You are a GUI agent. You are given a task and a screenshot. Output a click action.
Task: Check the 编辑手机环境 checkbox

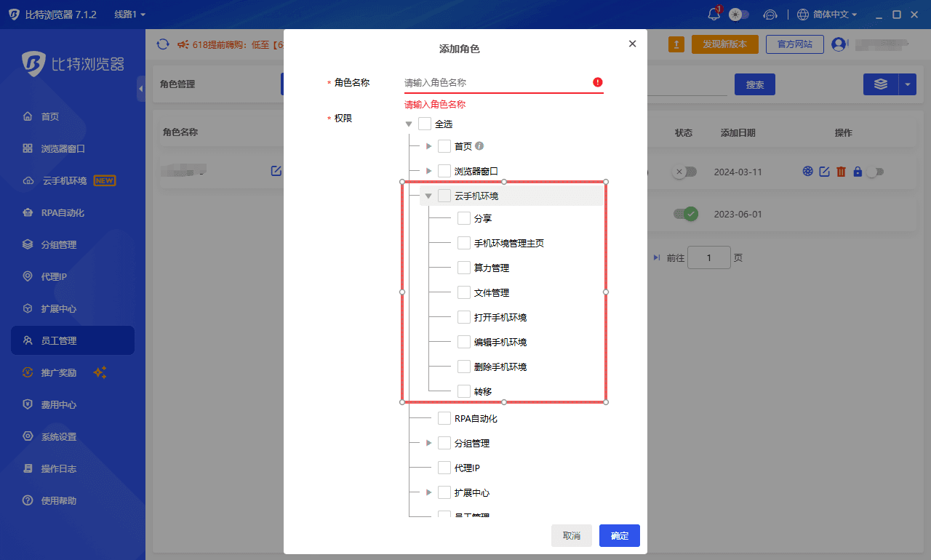[464, 342]
